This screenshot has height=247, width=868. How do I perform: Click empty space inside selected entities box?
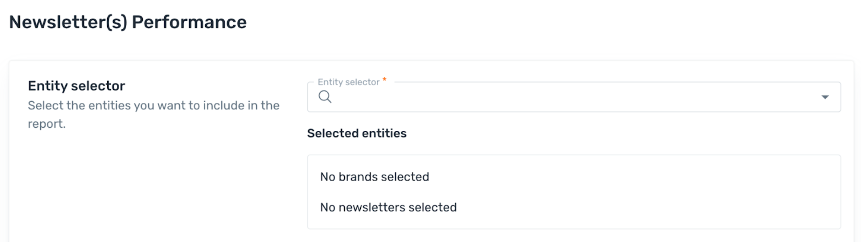point(644,192)
